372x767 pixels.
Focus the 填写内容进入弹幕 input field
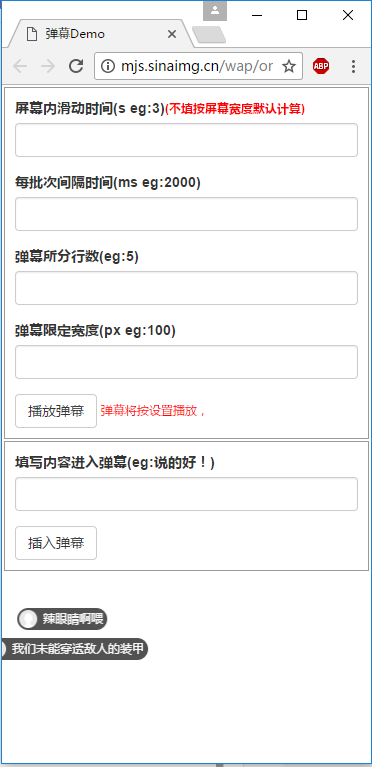tap(186, 494)
